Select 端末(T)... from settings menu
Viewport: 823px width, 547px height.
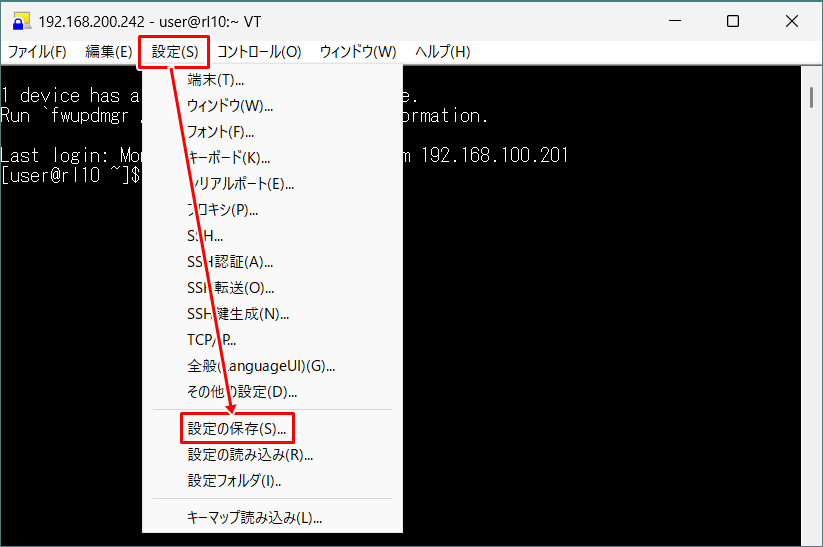click(x=215, y=80)
